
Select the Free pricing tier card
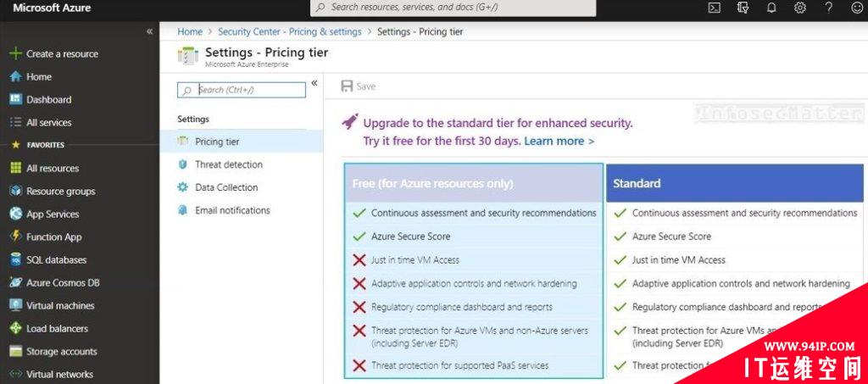[474, 270]
